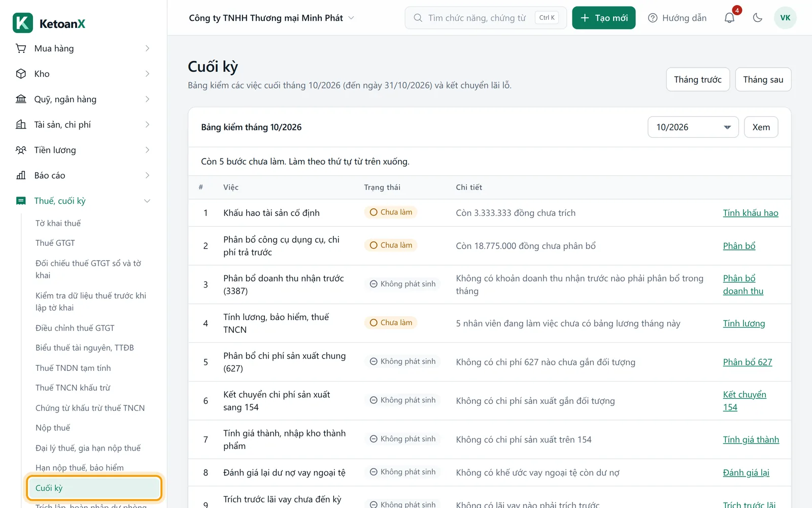Click the Xem button

click(761, 127)
